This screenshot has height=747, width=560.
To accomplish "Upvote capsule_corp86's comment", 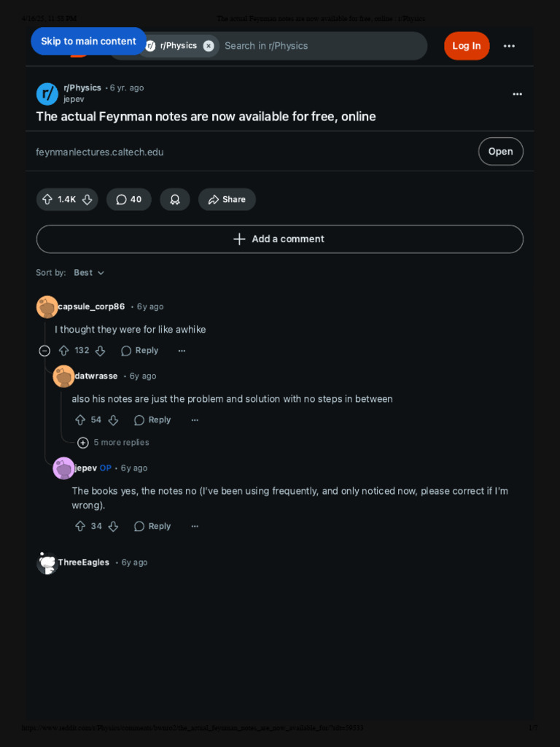I will click(64, 350).
